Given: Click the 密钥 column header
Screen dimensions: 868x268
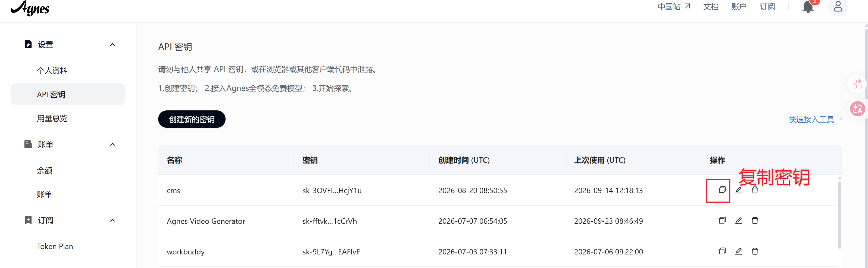Looking at the screenshot, I should [x=310, y=160].
